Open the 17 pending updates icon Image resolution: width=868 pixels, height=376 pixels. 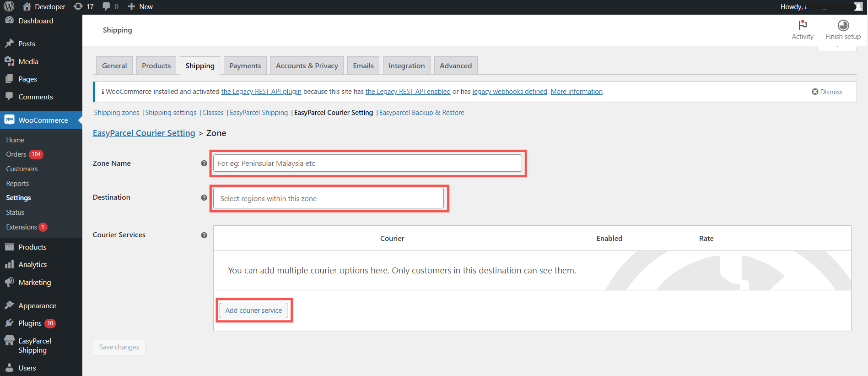tap(78, 6)
